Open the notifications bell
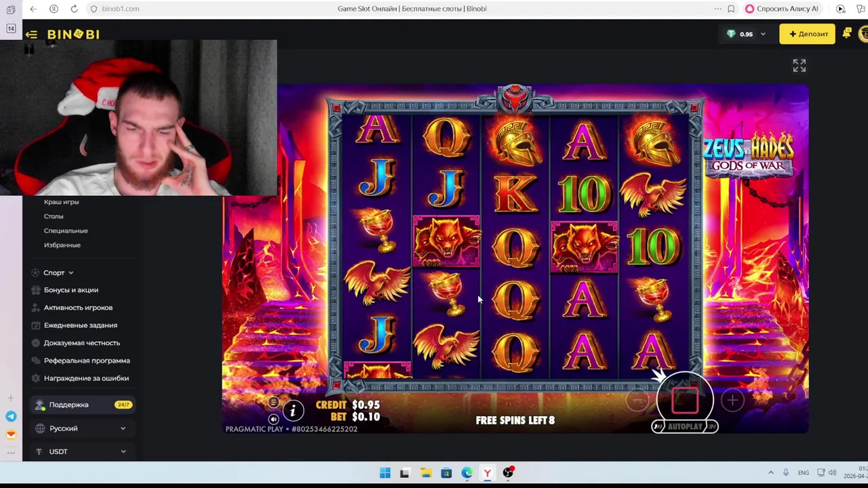 pos(846,33)
